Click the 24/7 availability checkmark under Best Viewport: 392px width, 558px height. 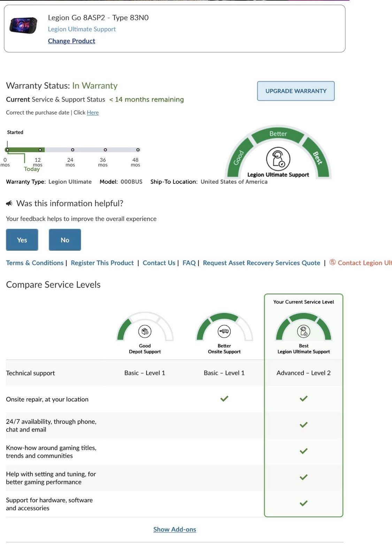303,425
